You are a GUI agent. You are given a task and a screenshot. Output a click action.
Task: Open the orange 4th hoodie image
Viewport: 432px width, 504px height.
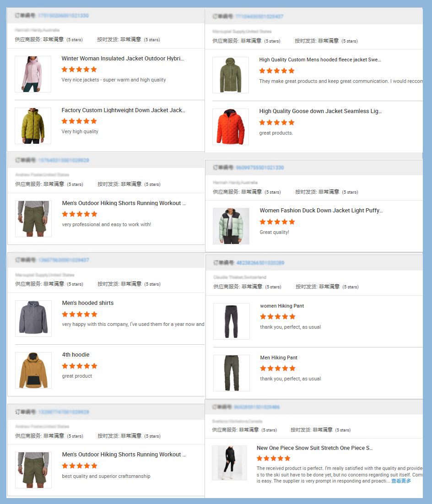tap(33, 370)
